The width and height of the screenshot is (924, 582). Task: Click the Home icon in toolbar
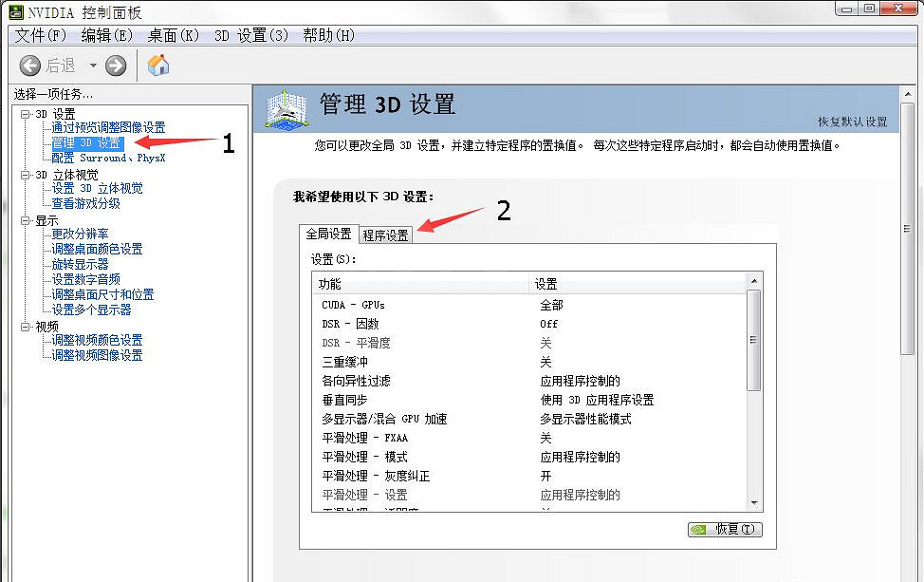pos(158,66)
